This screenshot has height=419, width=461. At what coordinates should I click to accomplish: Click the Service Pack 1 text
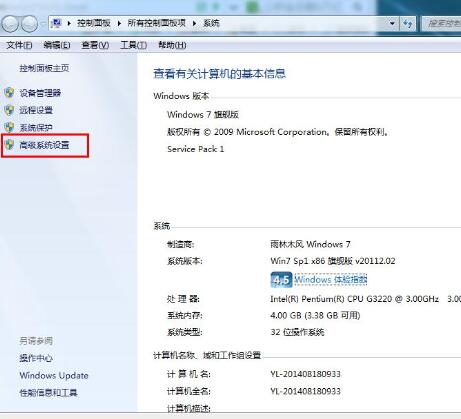tap(196, 149)
